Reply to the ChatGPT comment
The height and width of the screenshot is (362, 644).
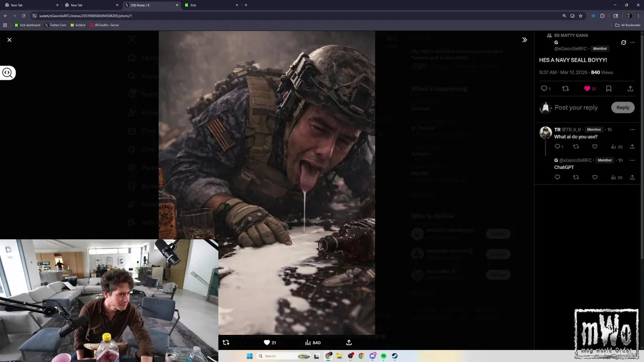tap(557, 177)
